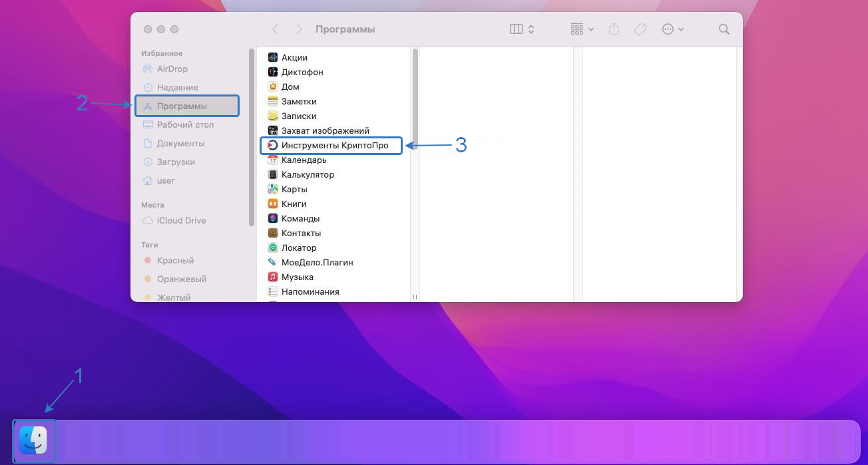868x465 pixels.
Task: Click the search magnifier icon
Action: point(724,29)
